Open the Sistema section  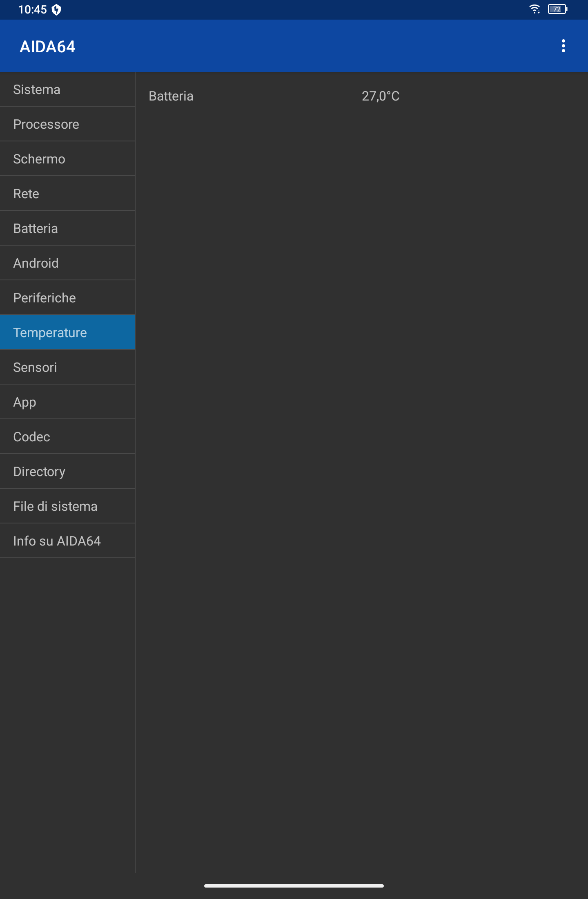67,89
